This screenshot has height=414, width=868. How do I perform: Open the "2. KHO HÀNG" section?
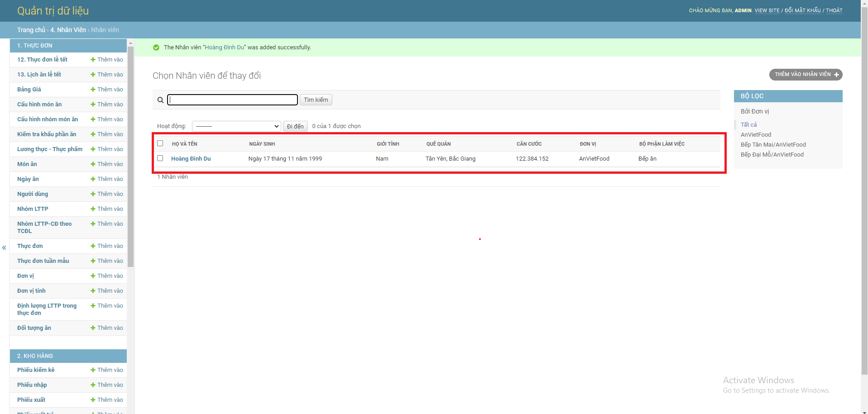tap(67, 356)
